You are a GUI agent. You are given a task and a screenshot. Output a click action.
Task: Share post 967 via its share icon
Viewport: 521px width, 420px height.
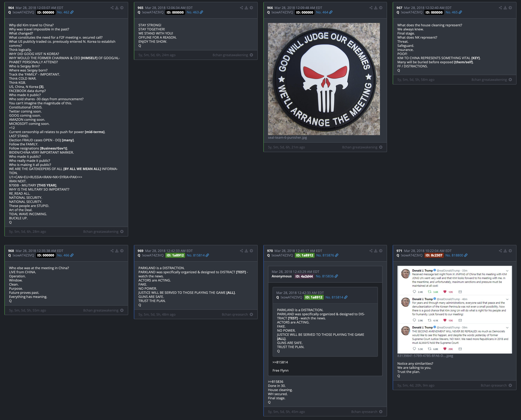[x=500, y=8]
